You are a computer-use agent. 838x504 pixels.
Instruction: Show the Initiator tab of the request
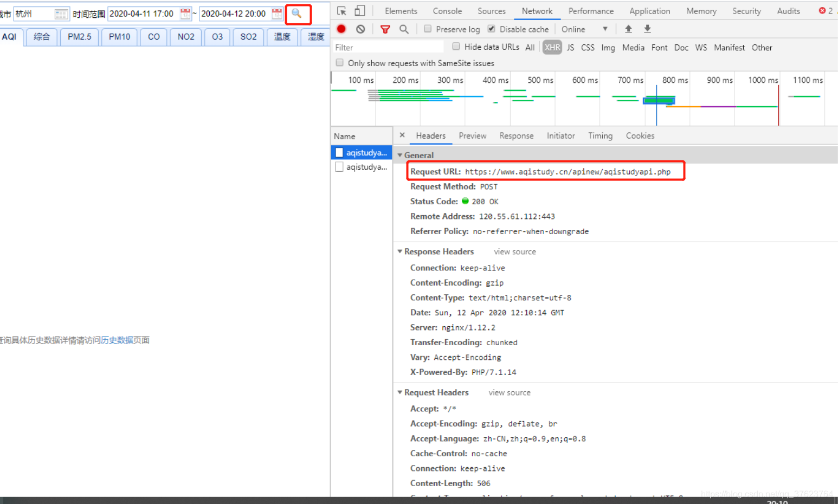tap(560, 136)
